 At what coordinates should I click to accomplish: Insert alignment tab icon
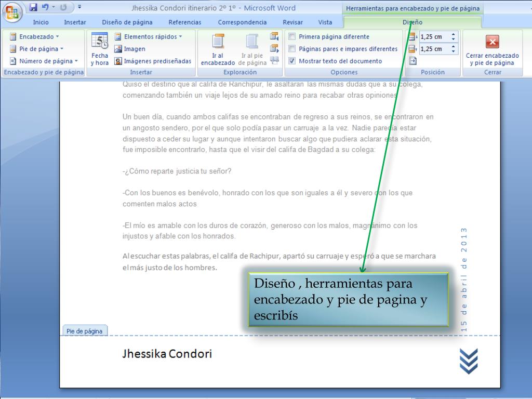click(x=413, y=61)
